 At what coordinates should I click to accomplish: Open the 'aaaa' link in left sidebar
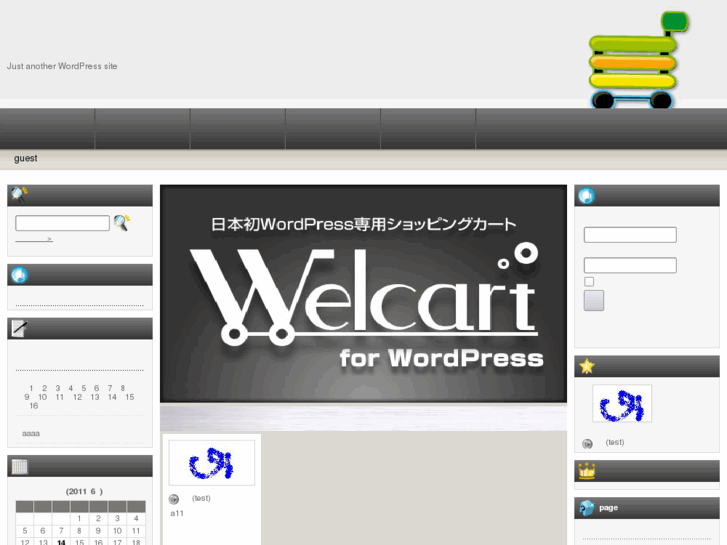[31, 433]
